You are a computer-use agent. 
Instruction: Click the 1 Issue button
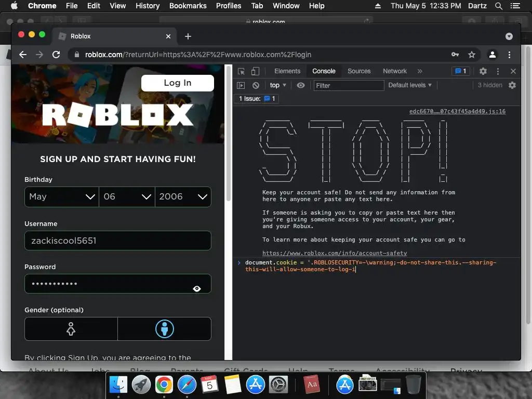pyautogui.click(x=257, y=99)
